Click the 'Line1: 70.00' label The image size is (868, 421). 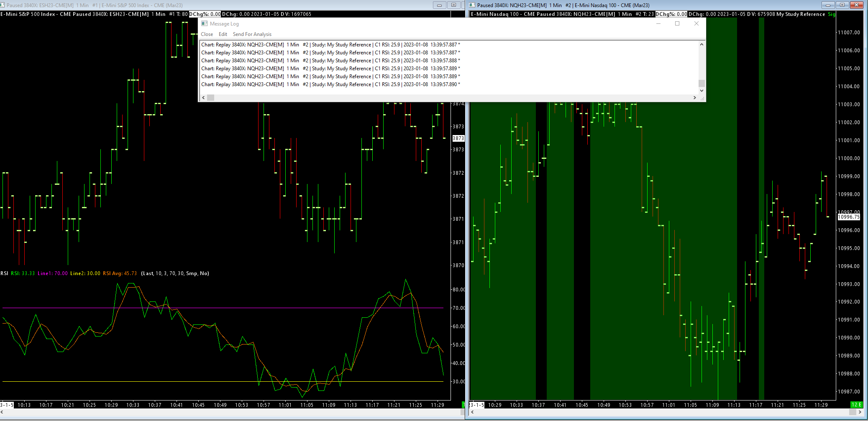pyautogui.click(x=53, y=273)
